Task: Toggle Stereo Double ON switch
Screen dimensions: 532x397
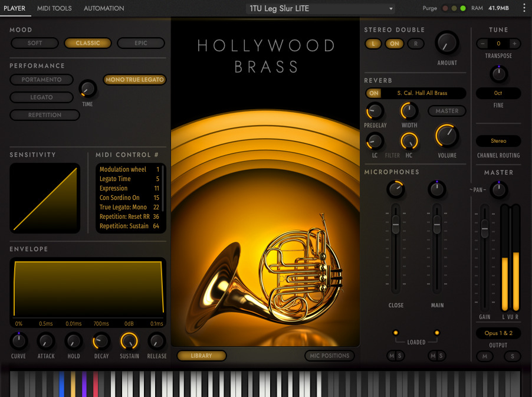Action: point(395,44)
